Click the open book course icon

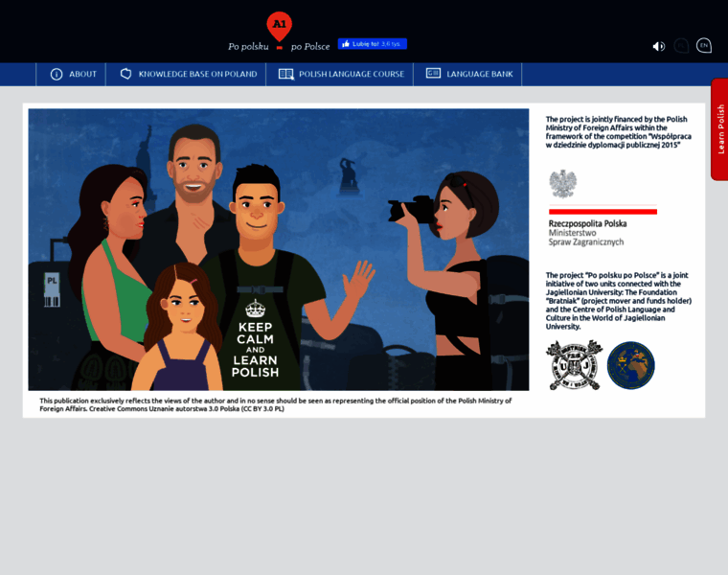click(x=285, y=74)
